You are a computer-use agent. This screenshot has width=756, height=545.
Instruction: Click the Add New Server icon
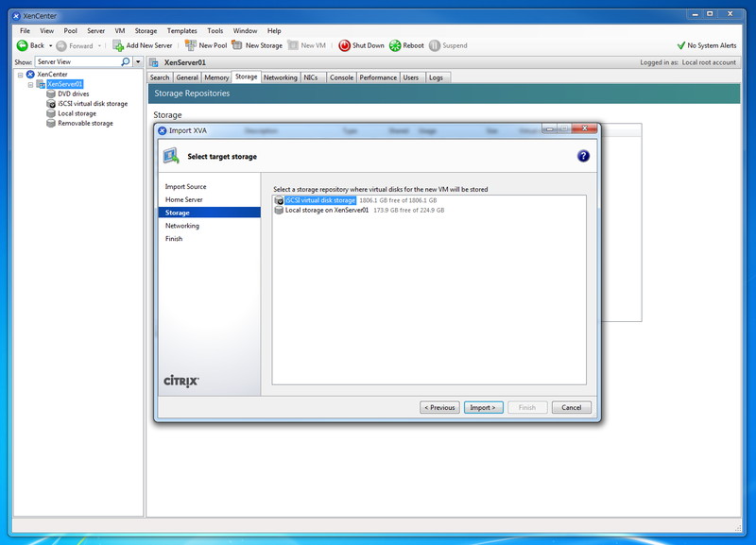pyautogui.click(x=118, y=45)
